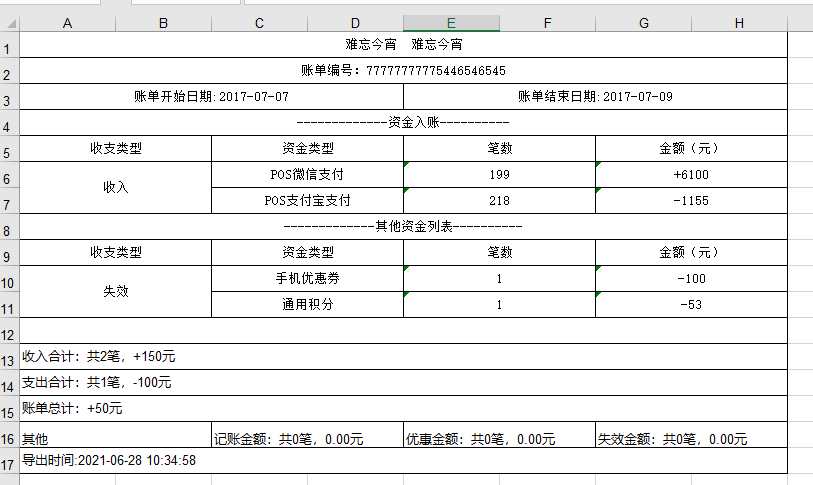
Task: Click the merged 失效 cell
Action: [116, 291]
